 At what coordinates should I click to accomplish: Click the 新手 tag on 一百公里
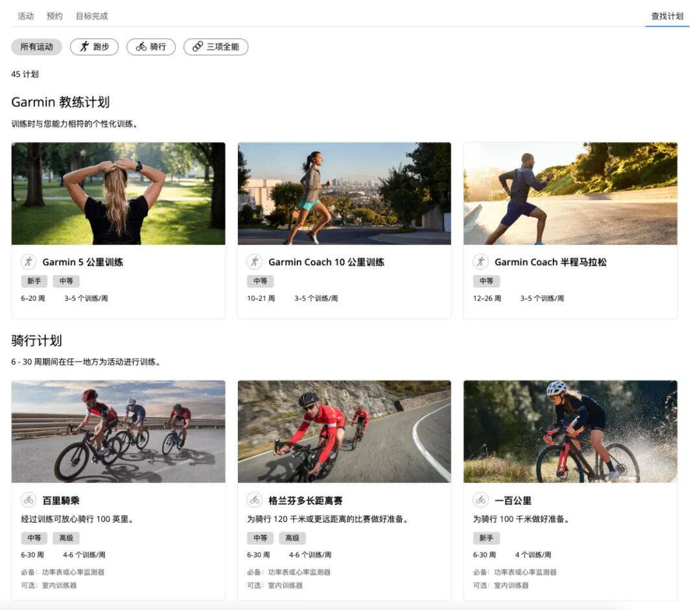(486, 538)
